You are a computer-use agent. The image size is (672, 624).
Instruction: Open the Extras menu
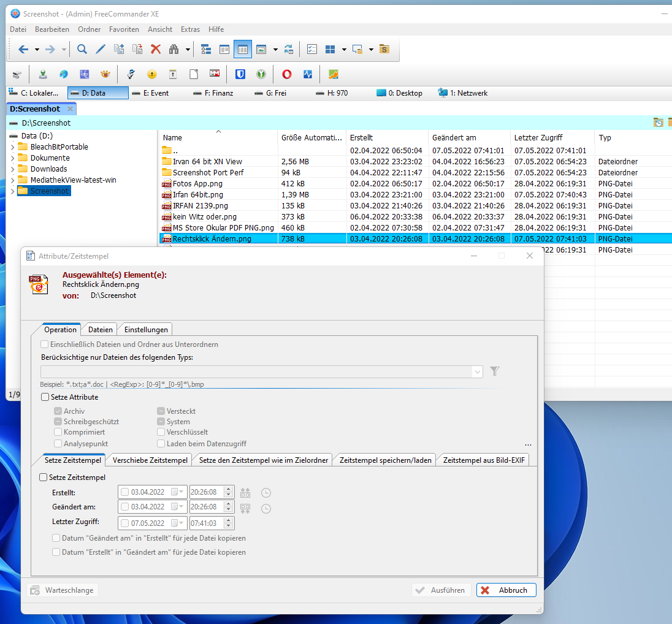click(x=190, y=29)
